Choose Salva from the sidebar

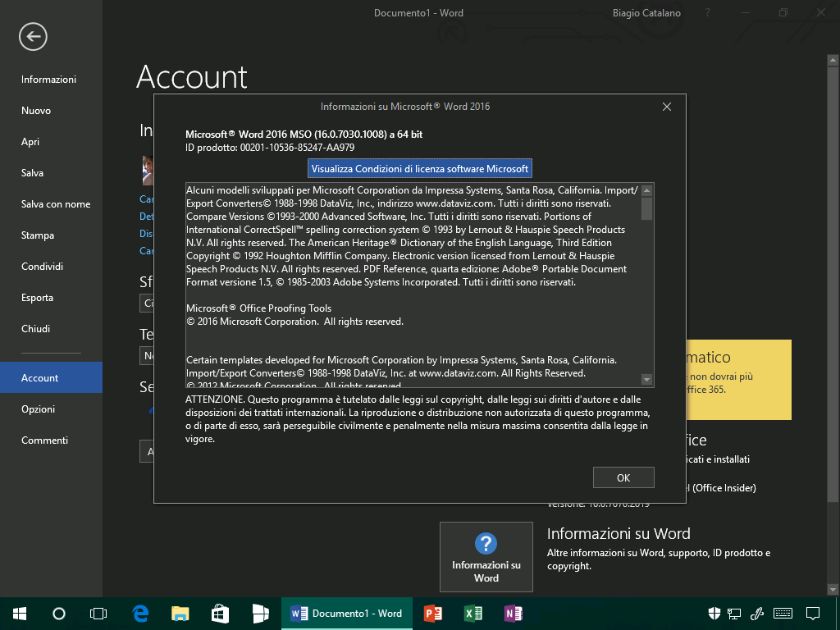click(32, 172)
